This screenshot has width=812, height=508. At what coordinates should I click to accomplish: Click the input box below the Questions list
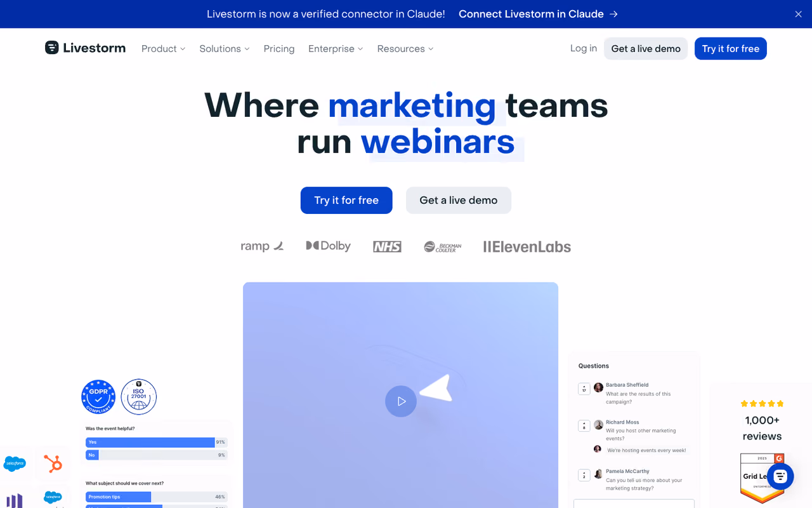click(x=634, y=504)
